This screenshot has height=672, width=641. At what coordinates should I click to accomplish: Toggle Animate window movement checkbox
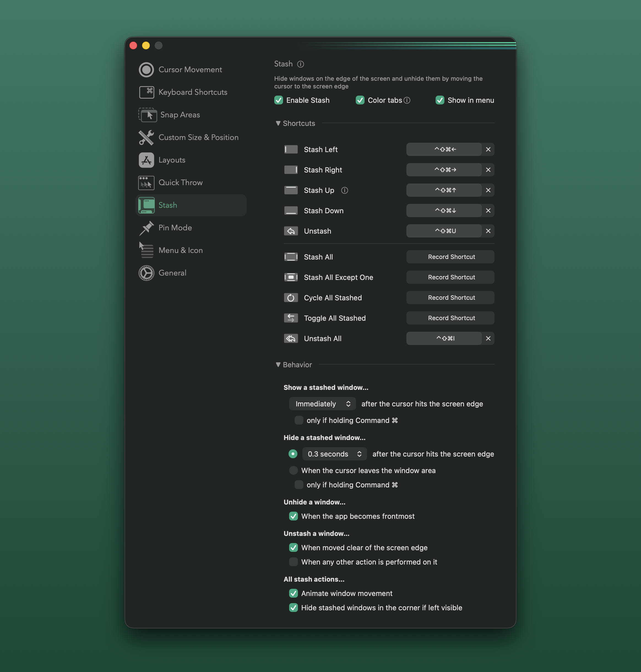[293, 594]
